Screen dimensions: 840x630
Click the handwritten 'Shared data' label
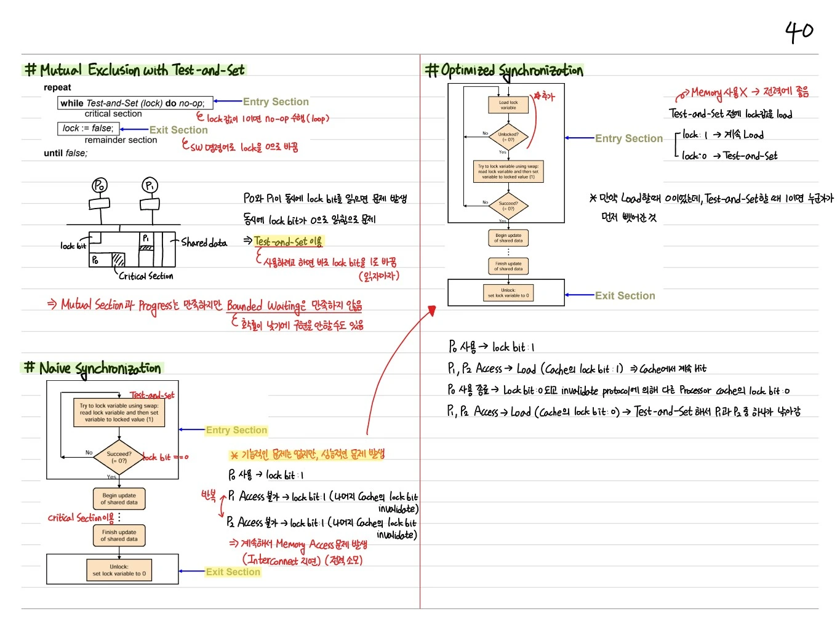click(x=204, y=242)
